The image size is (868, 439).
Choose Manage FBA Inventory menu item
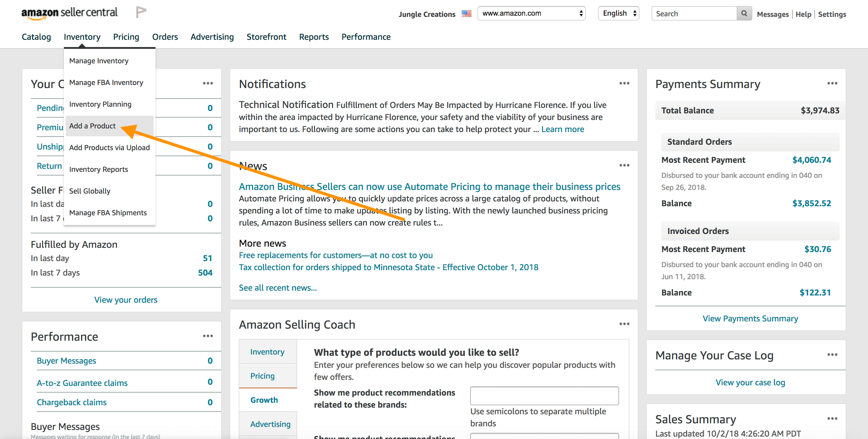[106, 83]
